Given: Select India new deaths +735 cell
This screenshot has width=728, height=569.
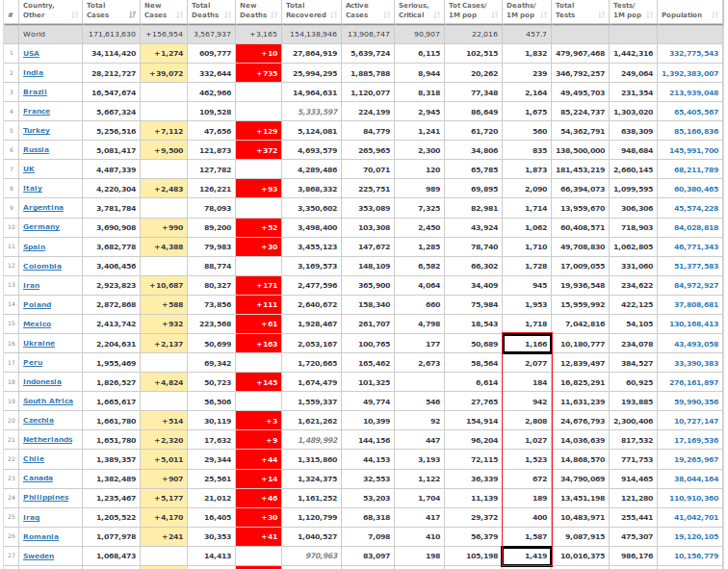Looking at the screenshot, I should (259, 73).
